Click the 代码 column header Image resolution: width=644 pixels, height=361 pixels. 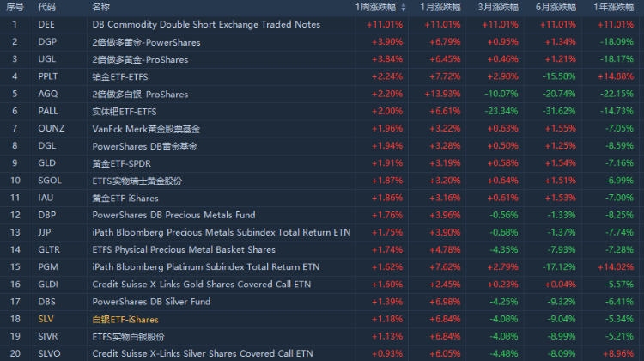[x=47, y=7]
